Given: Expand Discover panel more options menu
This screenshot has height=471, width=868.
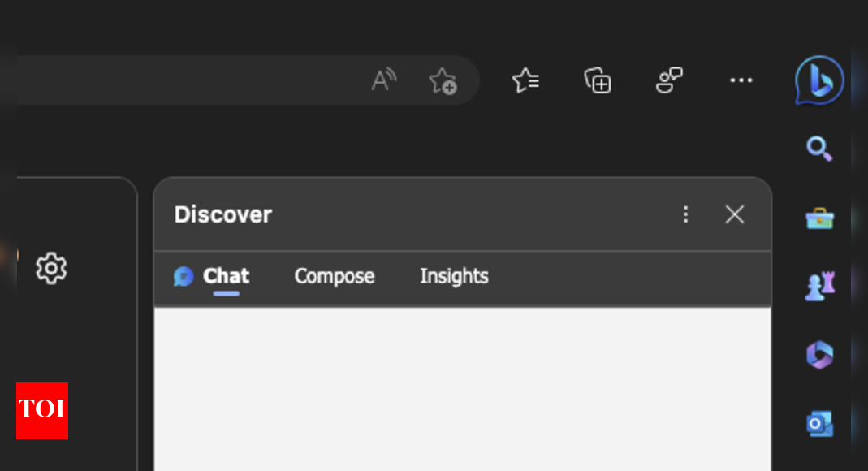Looking at the screenshot, I should point(686,214).
